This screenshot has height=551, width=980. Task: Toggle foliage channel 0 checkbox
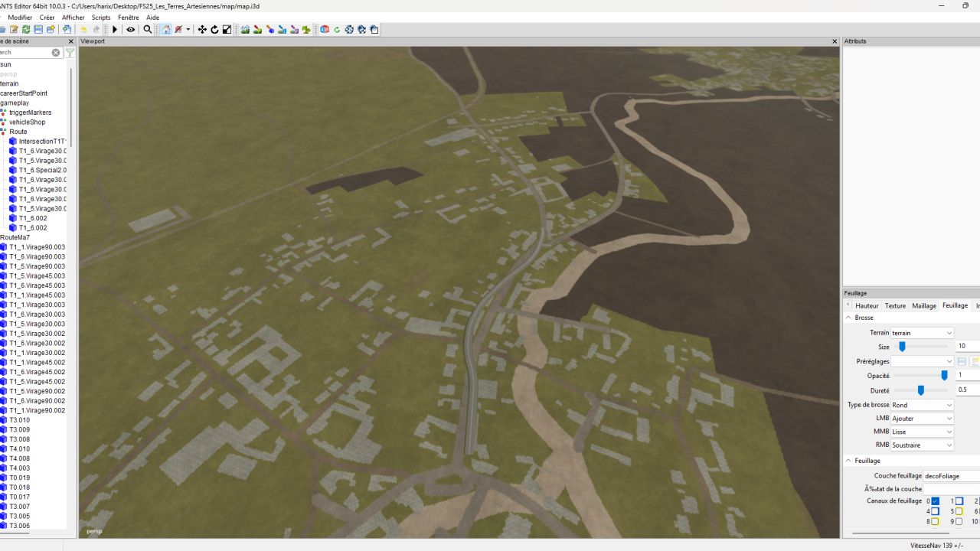[935, 501]
